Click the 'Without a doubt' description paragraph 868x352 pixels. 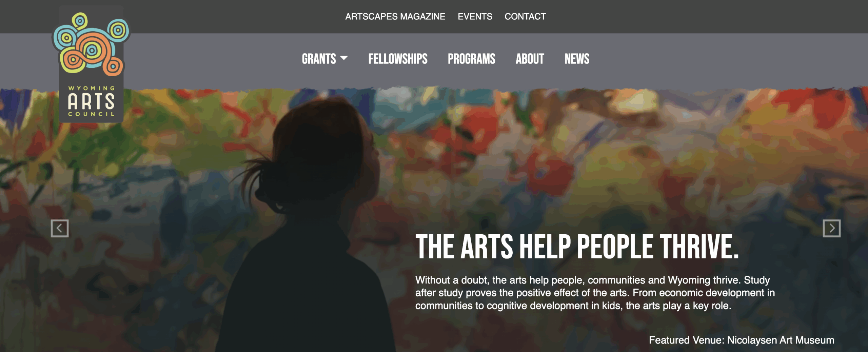(595, 293)
